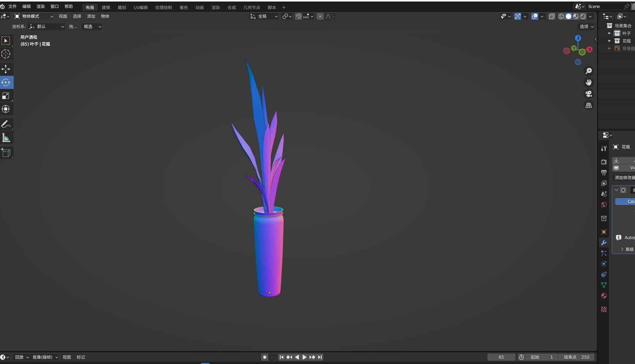
Task: Switch to the UV编辑 workspace tab
Action: tap(141, 8)
